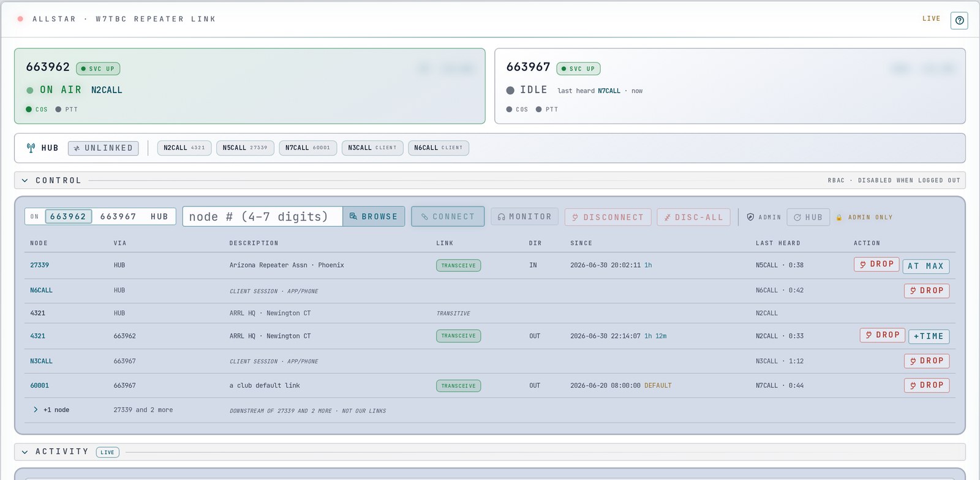This screenshot has width=980, height=480.
Task: Drop the N6CALL client session
Action: tap(927, 291)
